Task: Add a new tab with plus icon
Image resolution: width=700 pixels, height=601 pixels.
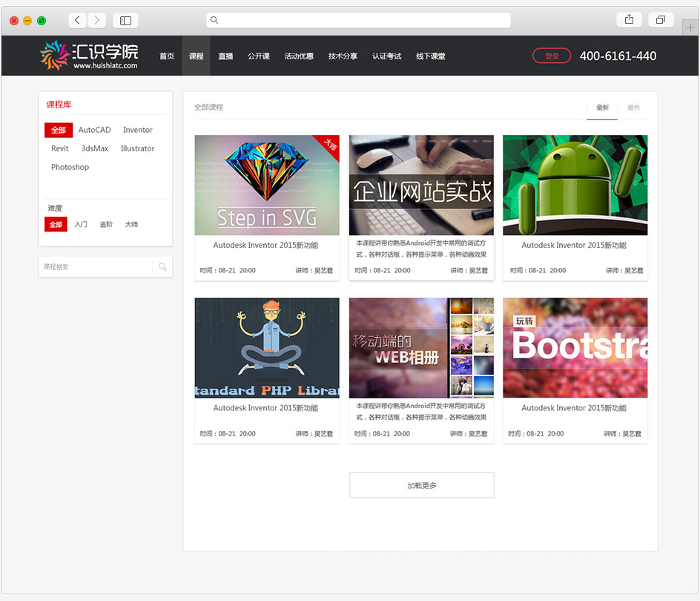Action: click(691, 27)
